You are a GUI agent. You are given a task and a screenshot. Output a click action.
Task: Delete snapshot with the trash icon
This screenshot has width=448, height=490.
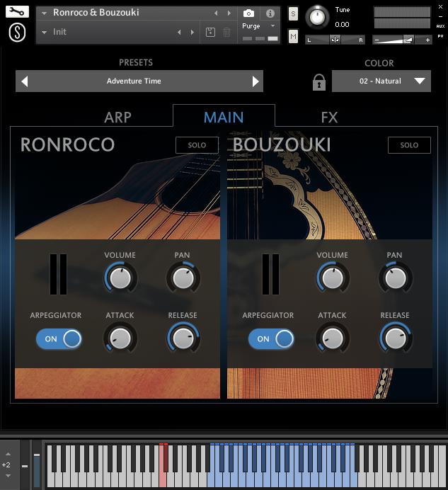click(226, 33)
